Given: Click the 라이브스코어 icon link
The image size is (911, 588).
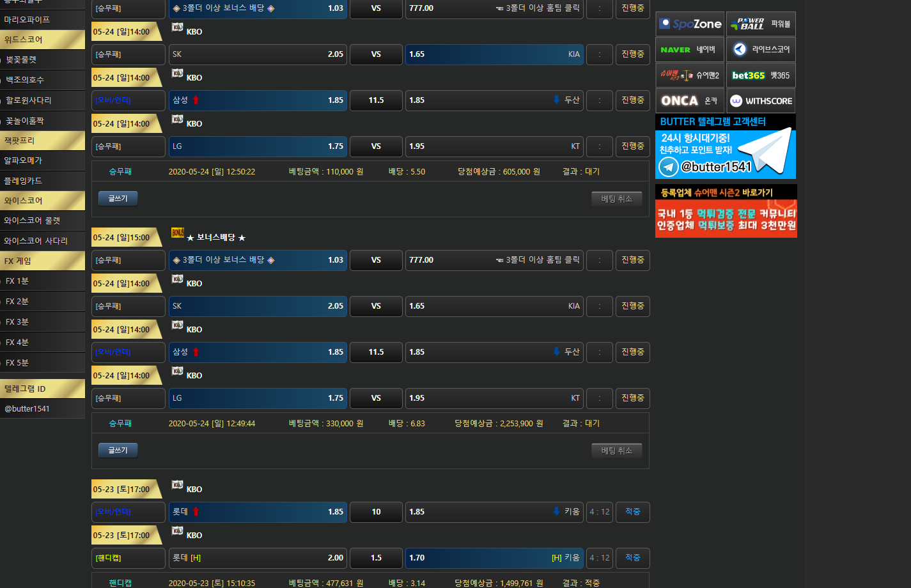Looking at the screenshot, I should tap(761, 50).
